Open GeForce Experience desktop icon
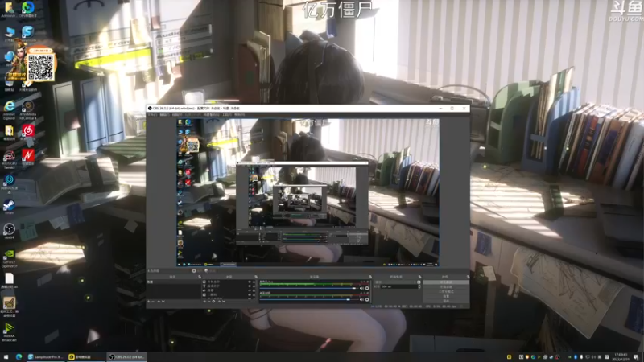The image size is (644, 362). click(9, 258)
